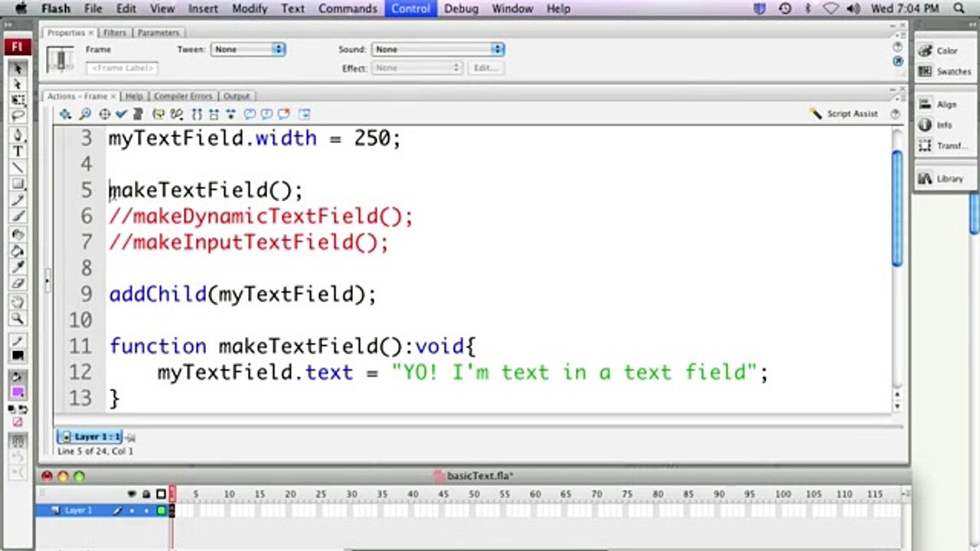This screenshot has width=980, height=551.
Task: Open the Swatches panel
Action: pyautogui.click(x=946, y=71)
